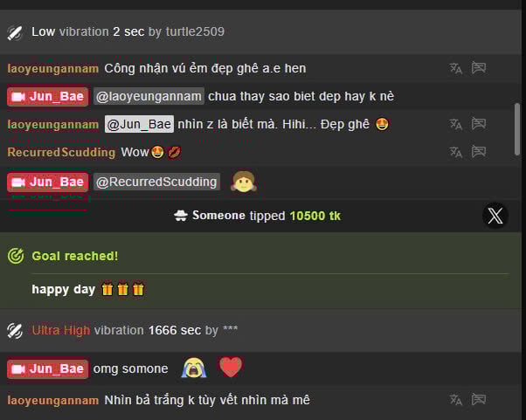This screenshot has width=526, height=420.
Task: Click the Goal reached target icon
Action: click(x=16, y=256)
